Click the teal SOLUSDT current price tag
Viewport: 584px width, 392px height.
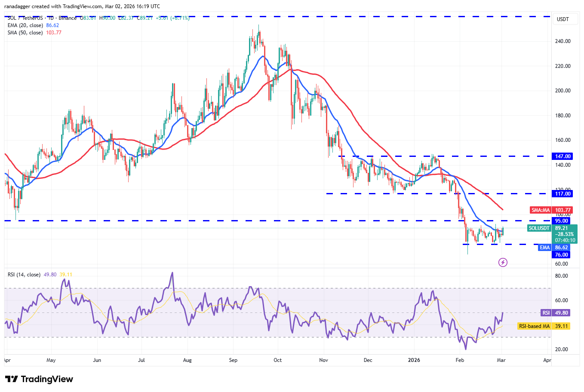pos(539,228)
